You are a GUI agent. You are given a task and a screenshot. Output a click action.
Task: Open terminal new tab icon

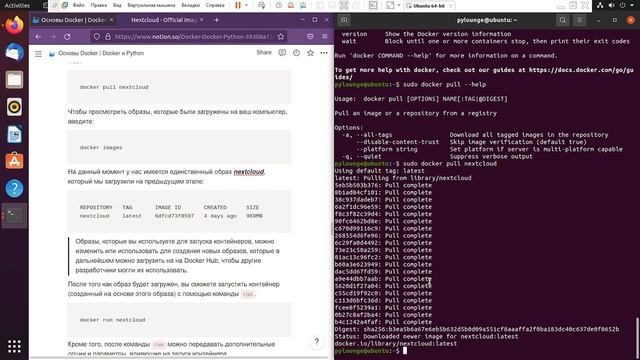tap(344, 20)
